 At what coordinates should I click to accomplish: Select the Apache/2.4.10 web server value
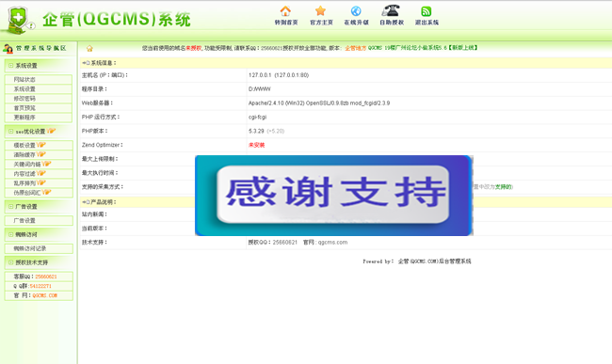click(319, 103)
